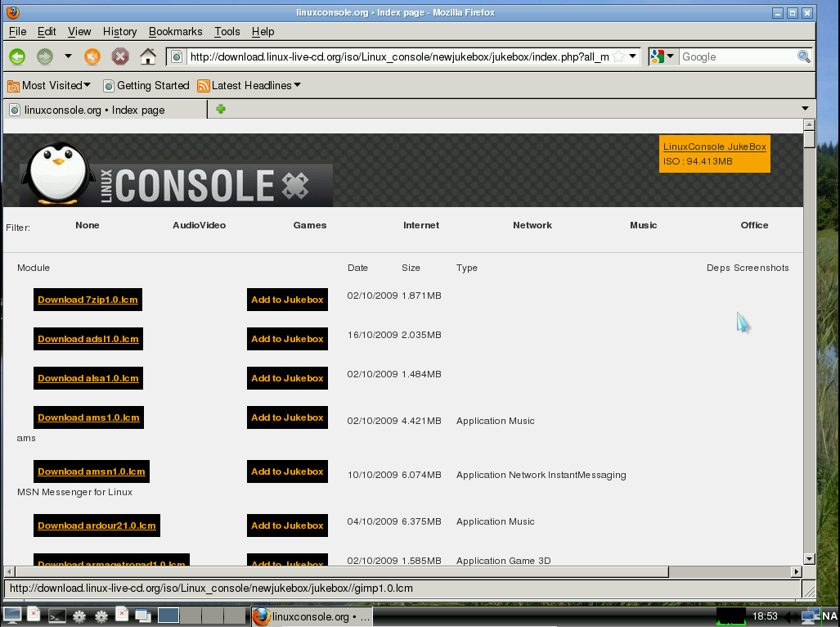Click the first gear settings icon in taskbar
Viewport: 840px width, 627px height.
click(79, 617)
